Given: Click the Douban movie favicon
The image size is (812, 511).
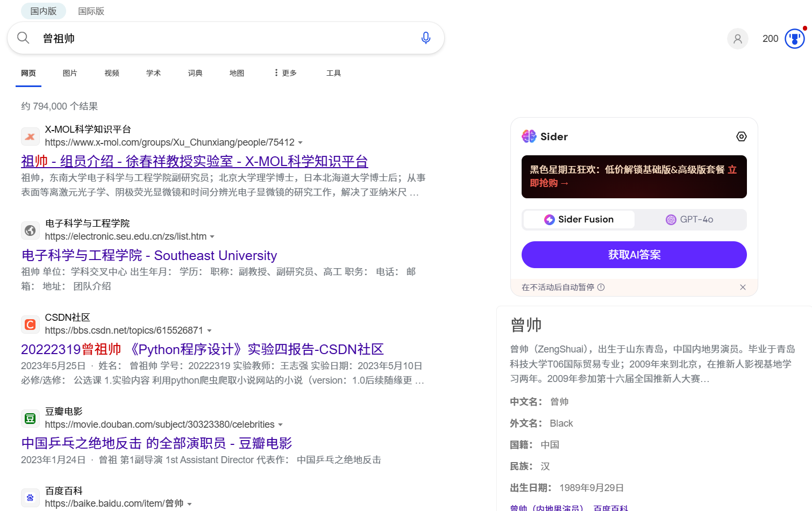Looking at the screenshot, I should 30,419.
